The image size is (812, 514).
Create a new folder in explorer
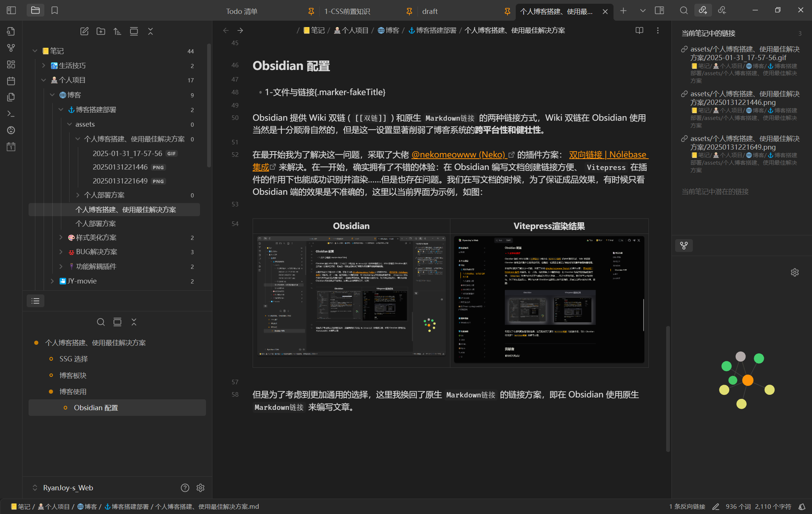pos(101,31)
